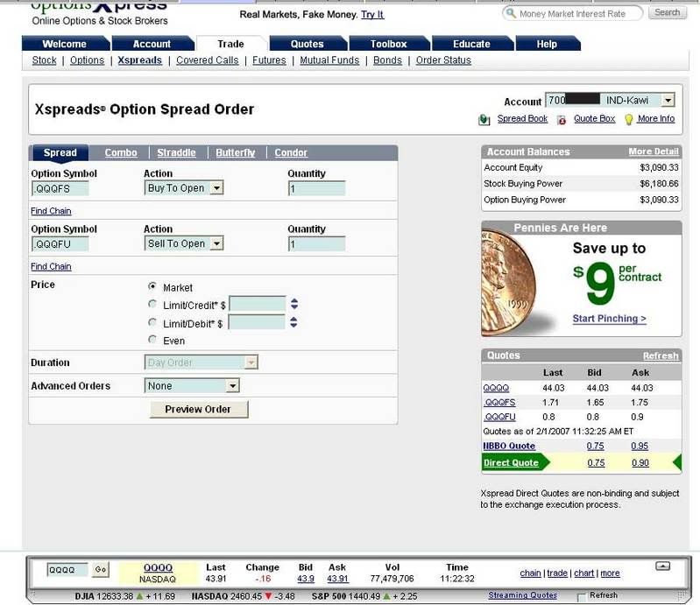700x605 pixels.
Task: Click the Limit/Debit price input field
Action: tap(256, 322)
